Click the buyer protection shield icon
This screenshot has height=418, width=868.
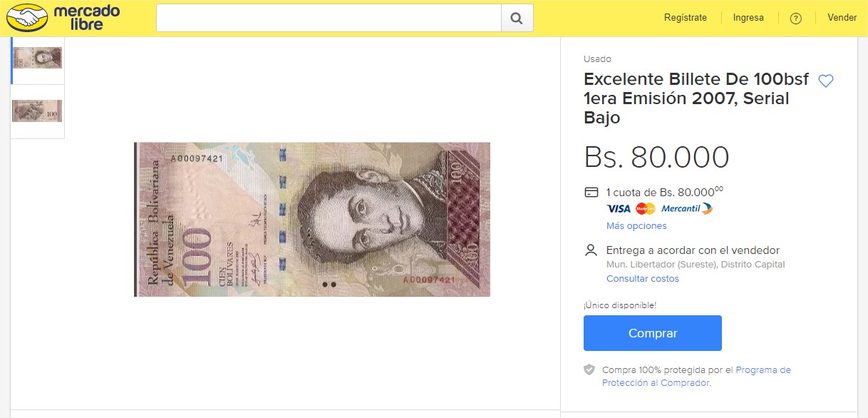click(589, 369)
